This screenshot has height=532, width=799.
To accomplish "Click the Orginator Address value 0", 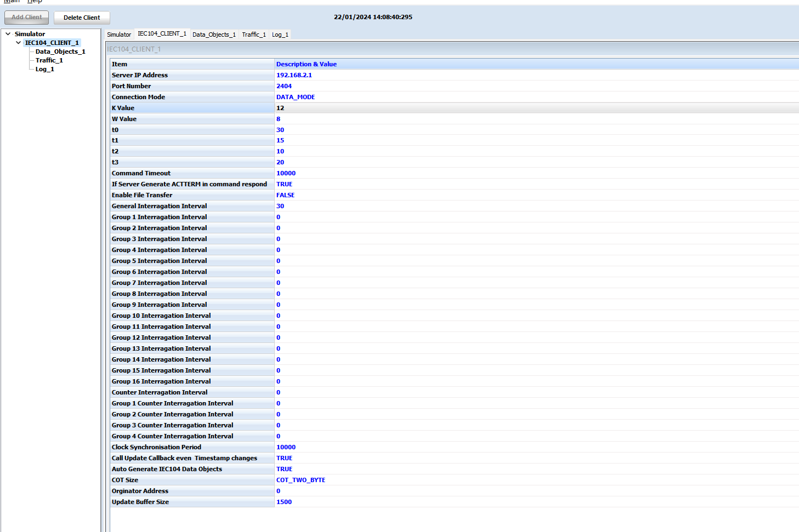I will (x=278, y=491).
